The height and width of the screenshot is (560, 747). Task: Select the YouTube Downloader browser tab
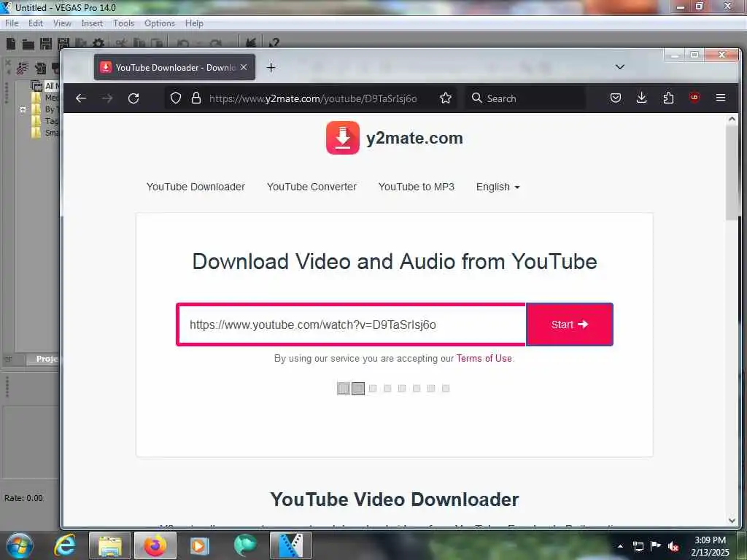[174, 67]
